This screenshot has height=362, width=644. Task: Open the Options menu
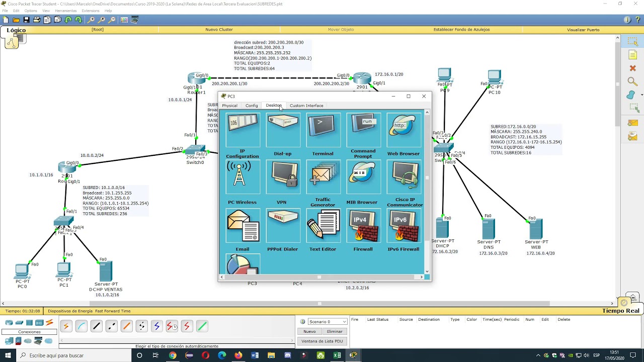tap(31, 11)
